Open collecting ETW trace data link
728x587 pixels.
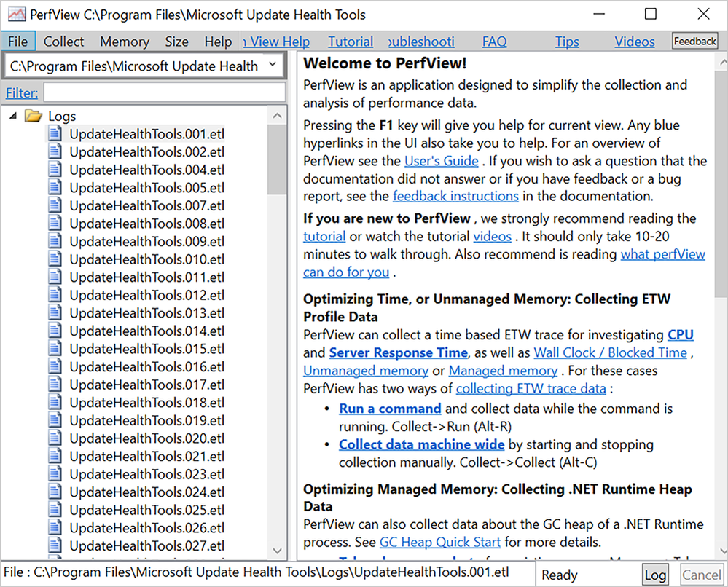531,388
